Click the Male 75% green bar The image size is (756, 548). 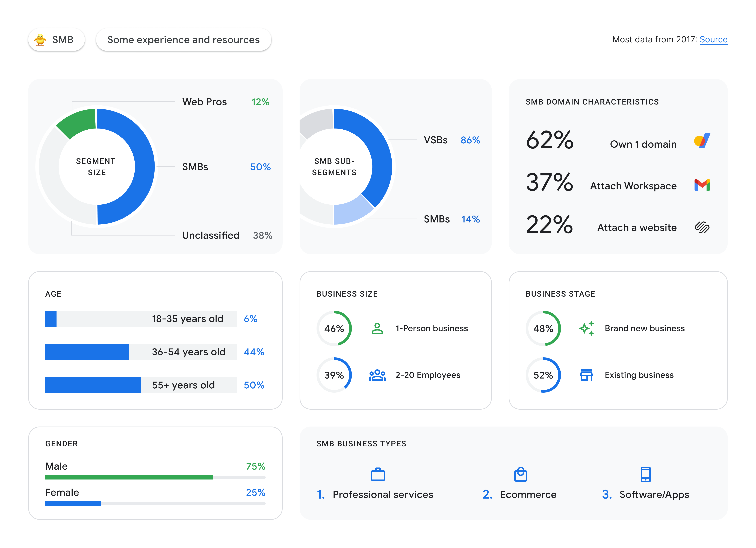click(129, 477)
